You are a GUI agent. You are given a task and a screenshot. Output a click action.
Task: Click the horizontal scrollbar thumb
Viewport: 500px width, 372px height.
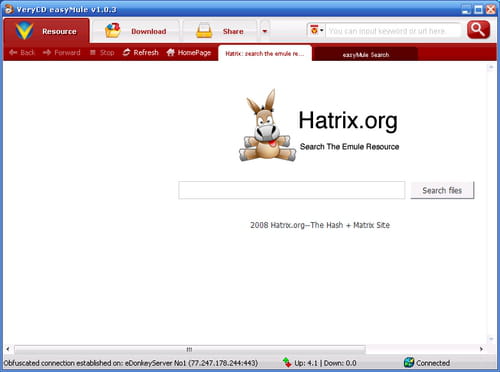(190, 349)
